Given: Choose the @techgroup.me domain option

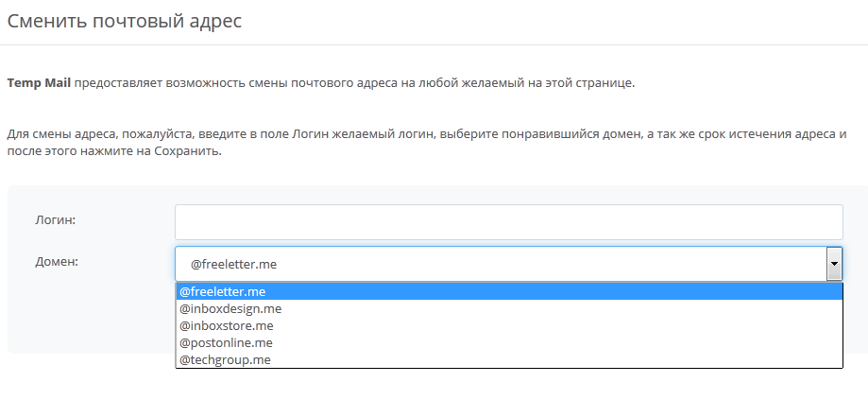Looking at the screenshot, I should coord(225,359).
